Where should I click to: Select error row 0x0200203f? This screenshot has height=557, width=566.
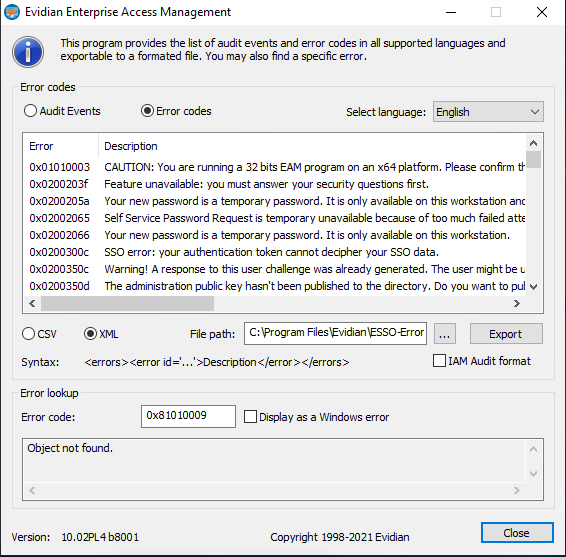274,184
